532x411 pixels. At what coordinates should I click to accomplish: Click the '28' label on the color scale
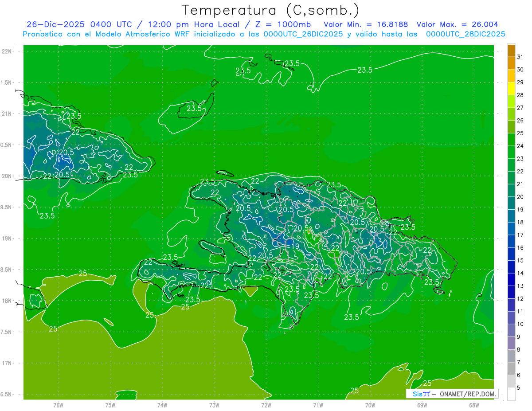[x=520, y=95]
